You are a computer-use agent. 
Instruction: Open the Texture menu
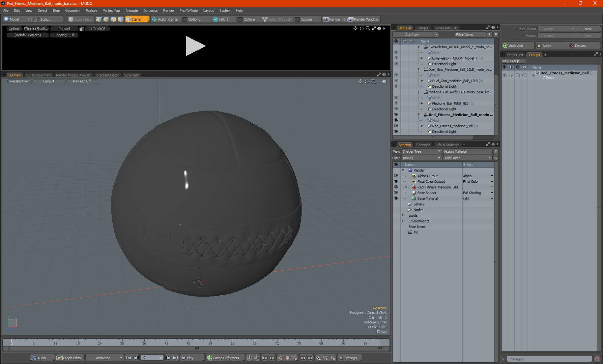(x=91, y=10)
